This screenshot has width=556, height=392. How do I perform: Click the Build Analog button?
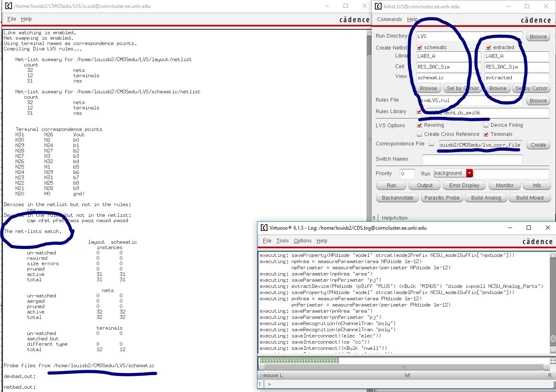pos(486,198)
